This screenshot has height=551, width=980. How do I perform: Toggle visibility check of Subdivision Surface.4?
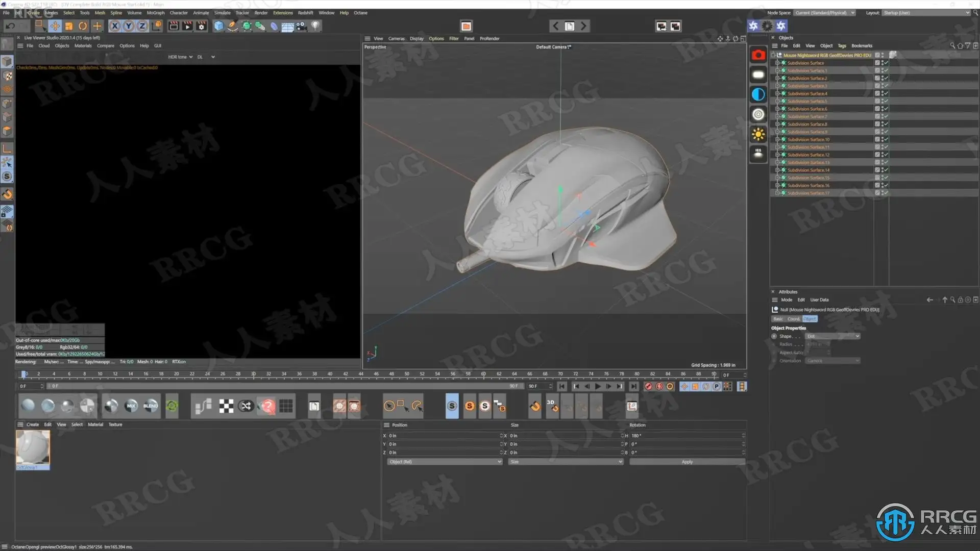point(886,93)
